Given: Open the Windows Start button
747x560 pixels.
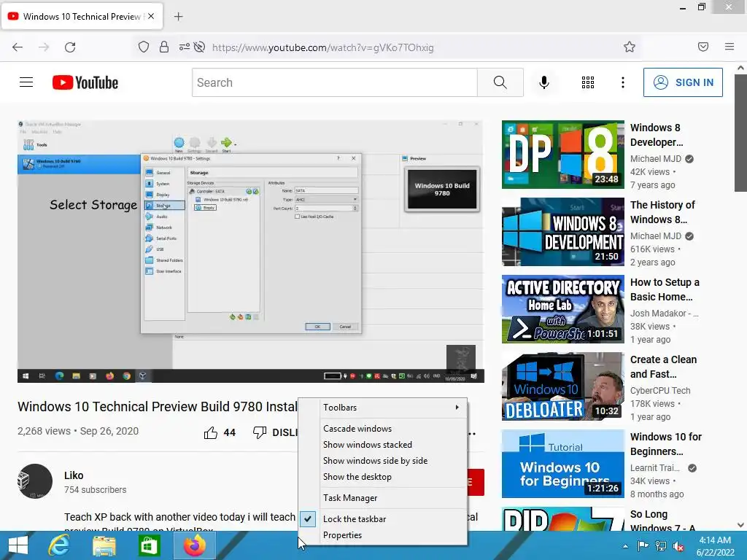Looking at the screenshot, I should (18, 545).
